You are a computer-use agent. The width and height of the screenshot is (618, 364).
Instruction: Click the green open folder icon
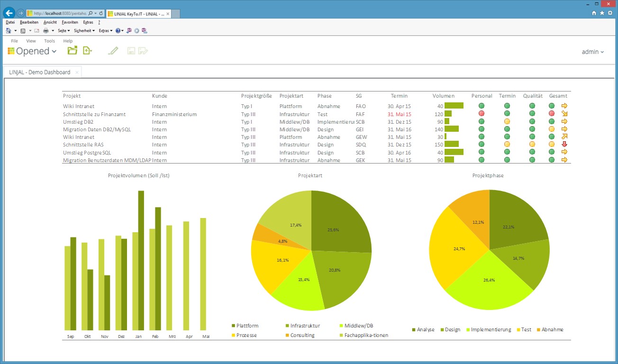pyautogui.click(x=72, y=51)
